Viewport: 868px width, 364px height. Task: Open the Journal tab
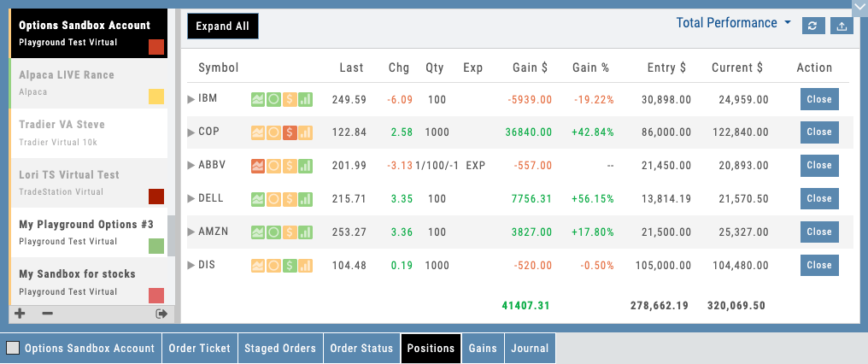click(530, 349)
